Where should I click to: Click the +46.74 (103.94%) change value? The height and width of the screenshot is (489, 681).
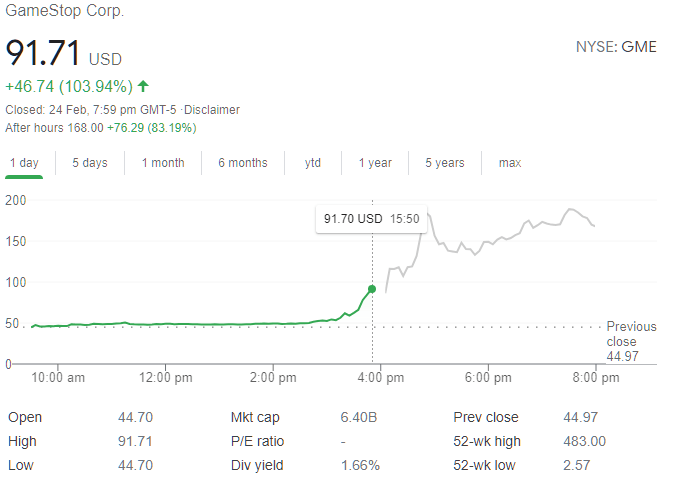click(x=69, y=86)
